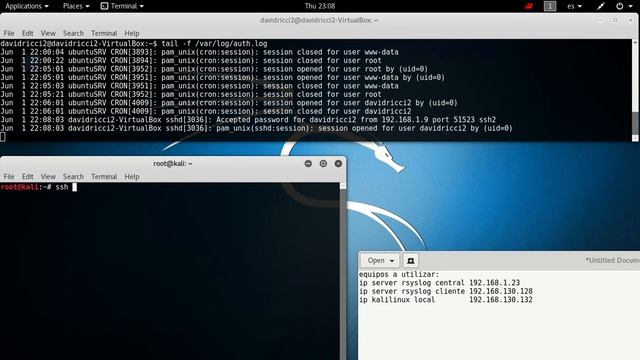Open View menu in davidricci2 terminal
The image size is (640, 360).
pos(48,33)
